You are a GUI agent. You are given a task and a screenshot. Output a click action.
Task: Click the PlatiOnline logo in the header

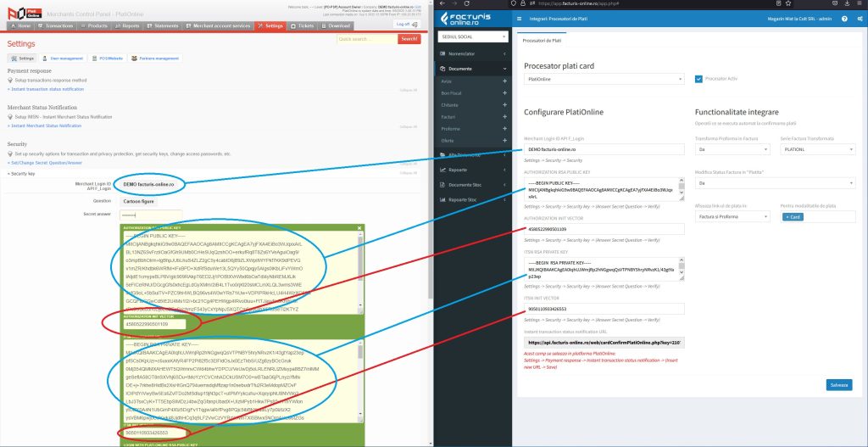(25, 12)
